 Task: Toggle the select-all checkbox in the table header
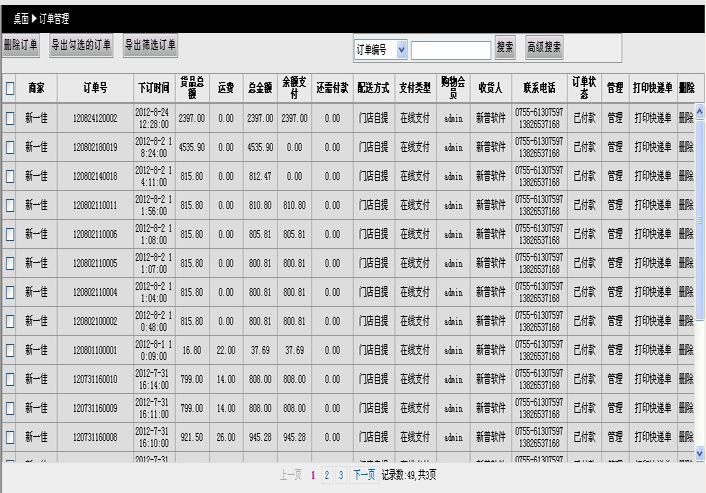(x=10, y=88)
